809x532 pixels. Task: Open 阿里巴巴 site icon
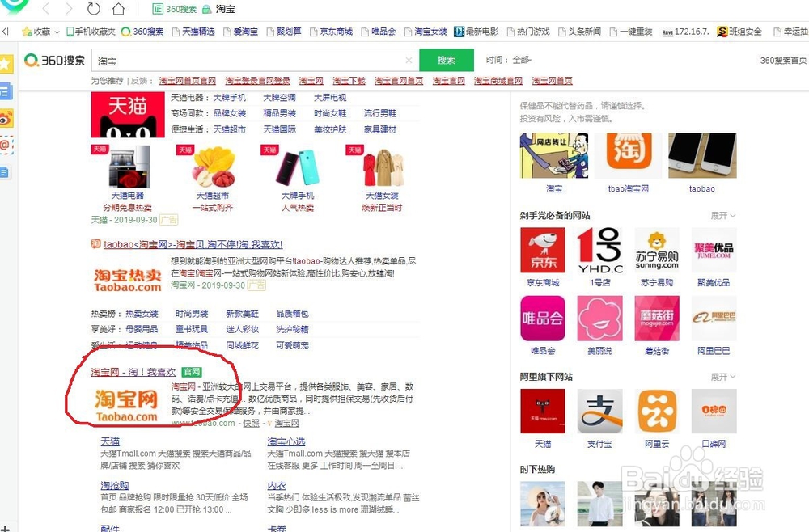(x=714, y=319)
